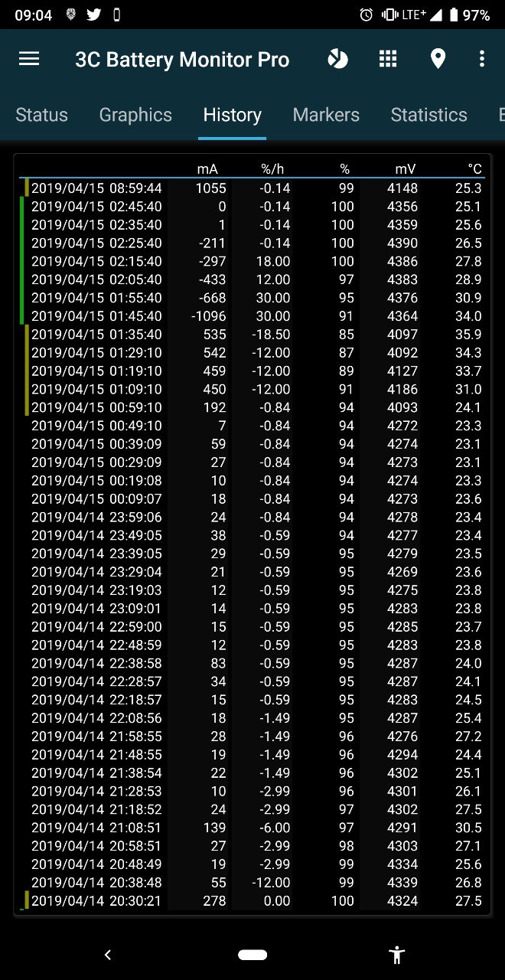The width and height of the screenshot is (505, 980).
Task: Tap the 4390 mV value
Action: coord(402,243)
